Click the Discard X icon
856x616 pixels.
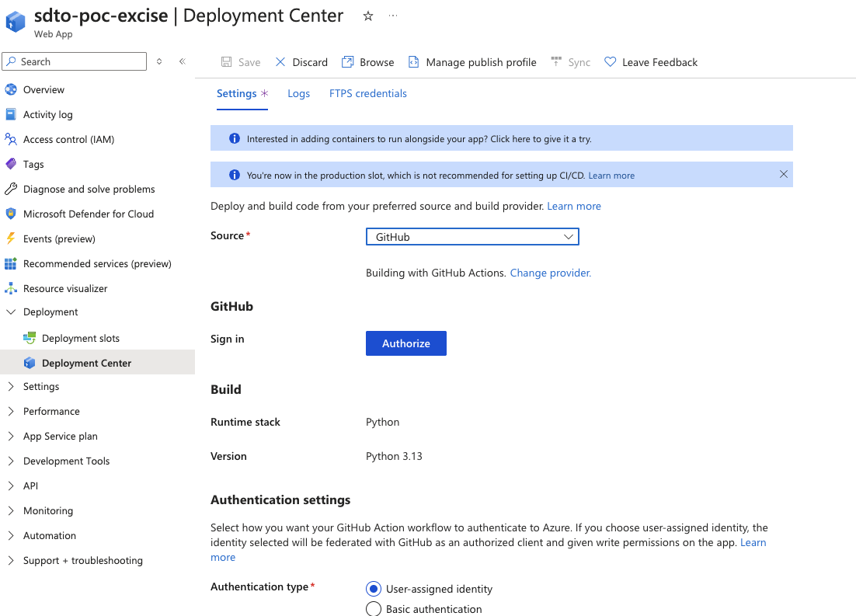pos(280,61)
